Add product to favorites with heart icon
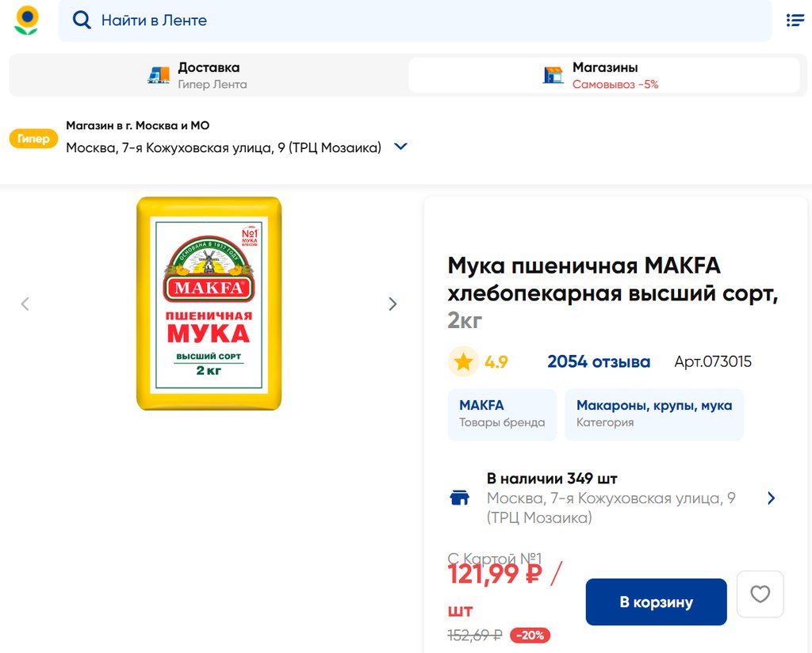 (x=760, y=594)
